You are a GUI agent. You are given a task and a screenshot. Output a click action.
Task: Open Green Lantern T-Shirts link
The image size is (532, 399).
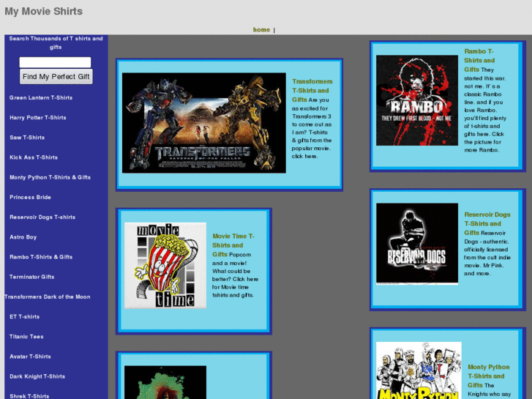[x=41, y=98]
